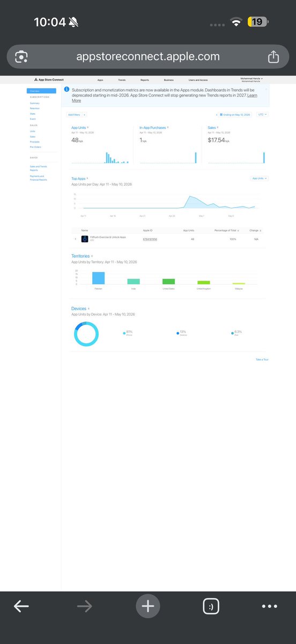Click the Desktop legend dot at 13%

(x=178, y=333)
